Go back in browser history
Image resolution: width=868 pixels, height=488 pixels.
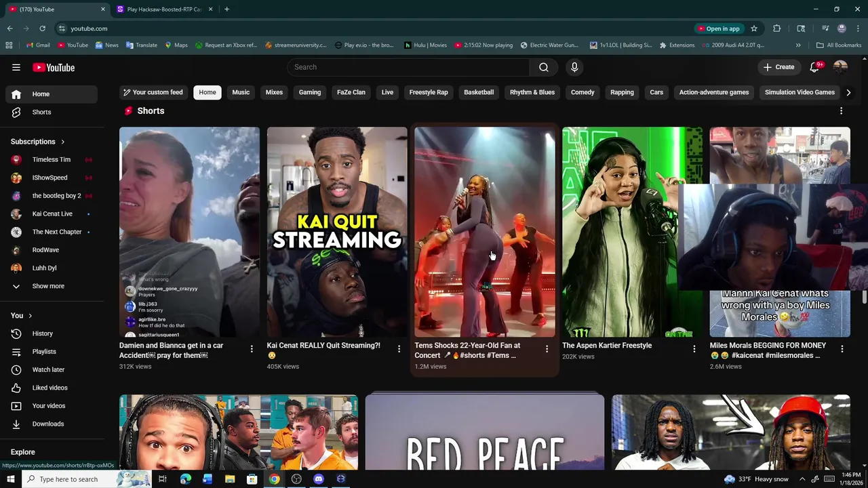tap(9, 28)
